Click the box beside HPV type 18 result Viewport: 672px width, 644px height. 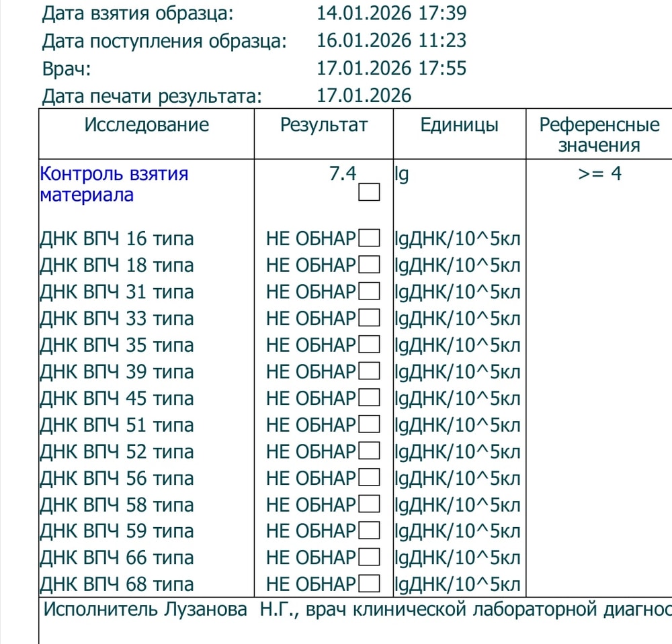point(369,265)
